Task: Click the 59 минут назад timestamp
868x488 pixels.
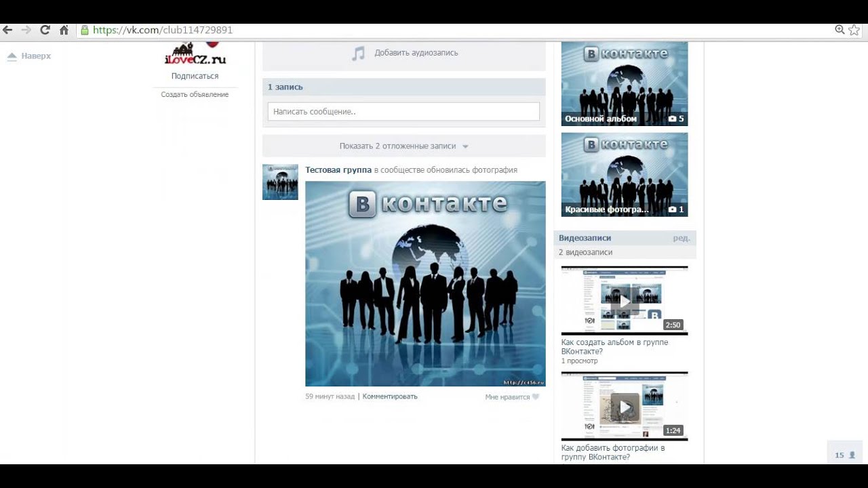Action: pyautogui.click(x=330, y=396)
